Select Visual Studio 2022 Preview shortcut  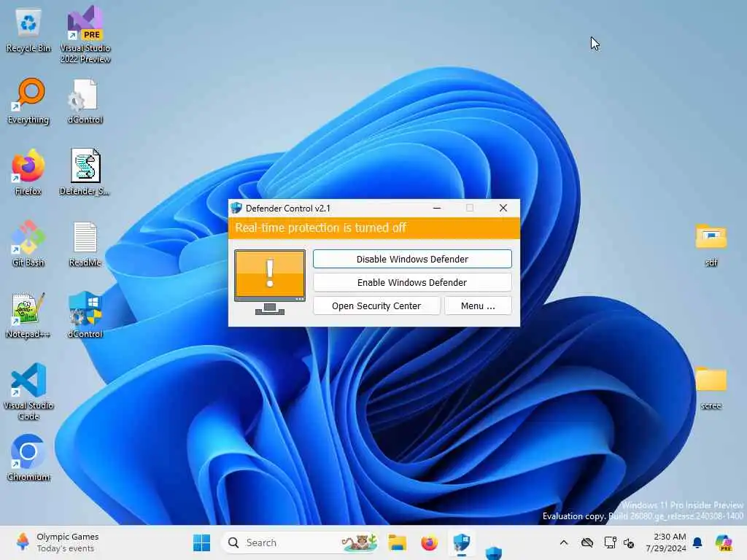point(85,35)
